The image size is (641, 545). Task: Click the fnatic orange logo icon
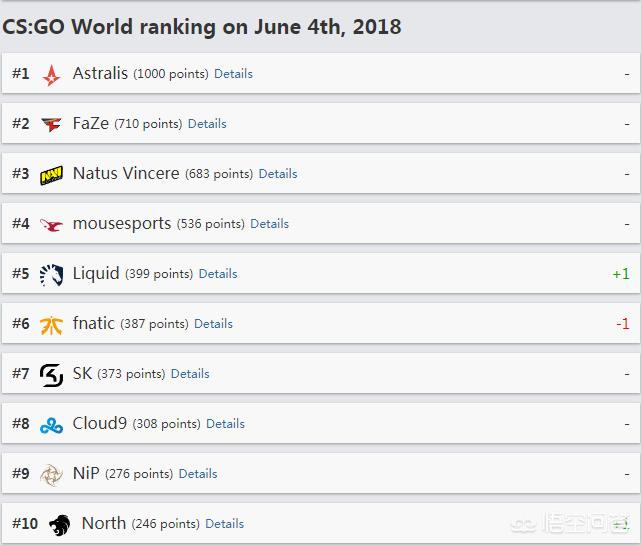click(x=51, y=325)
